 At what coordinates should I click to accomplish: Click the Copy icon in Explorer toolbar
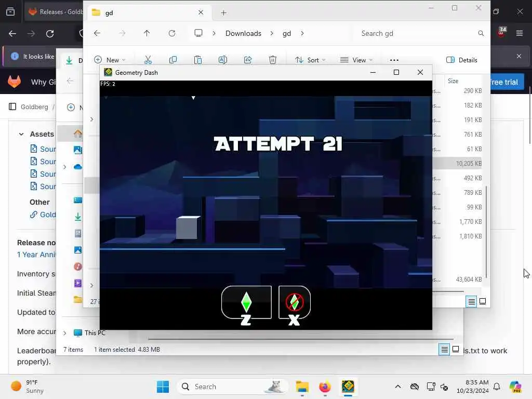click(173, 60)
